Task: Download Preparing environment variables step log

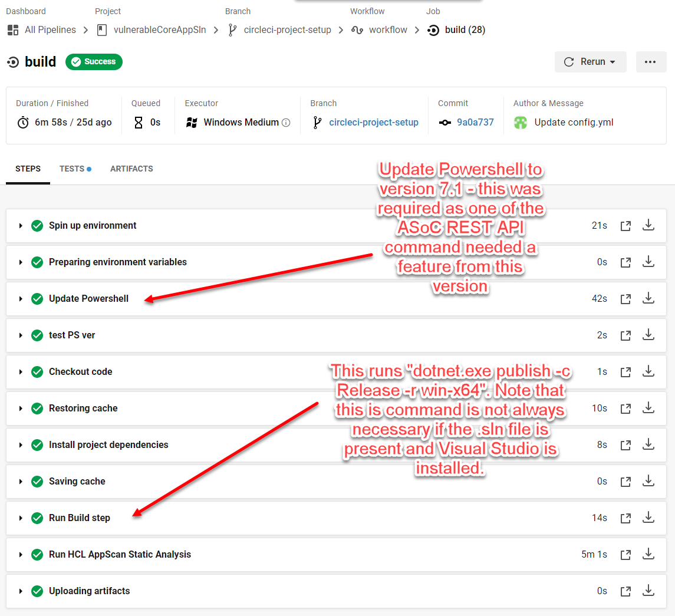Action: tap(648, 262)
